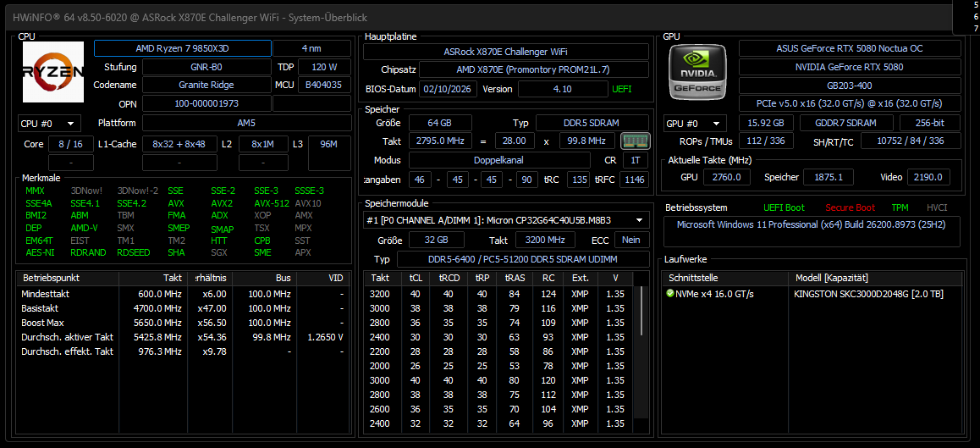This screenshot has width=980, height=448.
Task: Click the 976.3 MHz effective clock value
Action: (159, 351)
